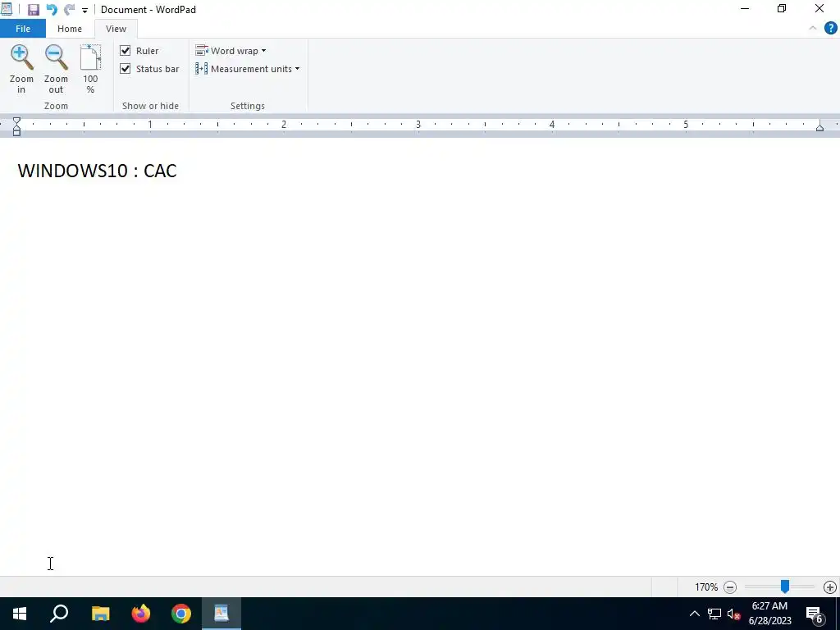Open the Customize Quick Access Toolbar arrow
Viewport: 840px width, 630px height.
[x=84, y=10]
